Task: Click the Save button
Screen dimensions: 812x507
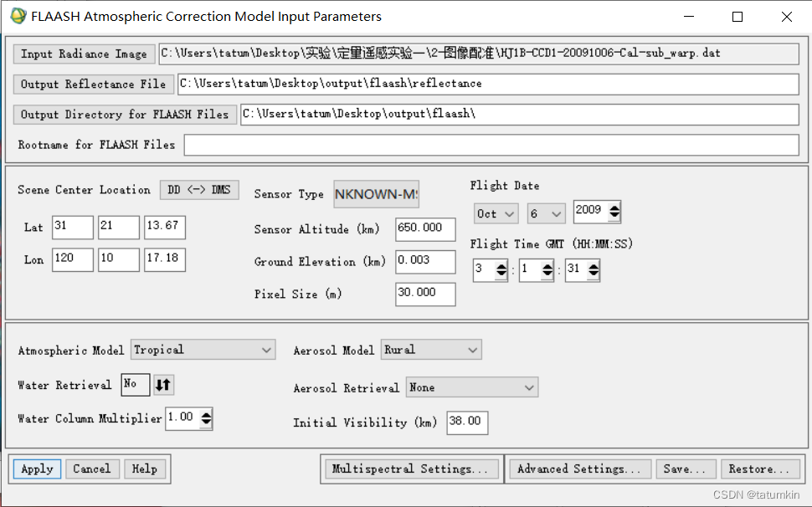Action: tap(686, 469)
